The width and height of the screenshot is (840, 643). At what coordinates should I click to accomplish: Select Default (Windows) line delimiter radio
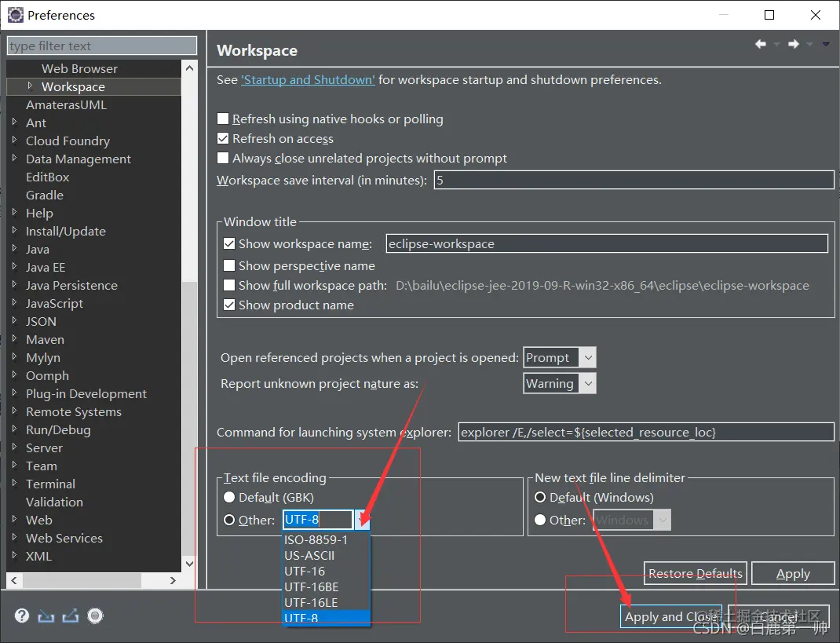[540, 497]
